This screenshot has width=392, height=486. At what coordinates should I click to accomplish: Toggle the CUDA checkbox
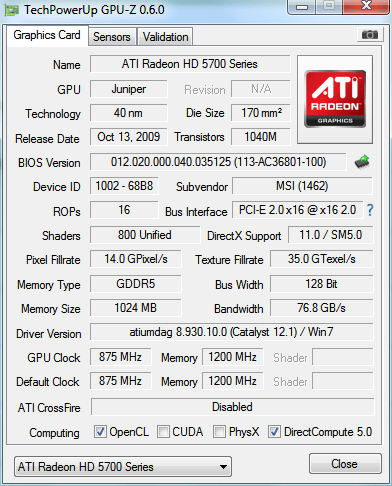pyautogui.click(x=163, y=432)
